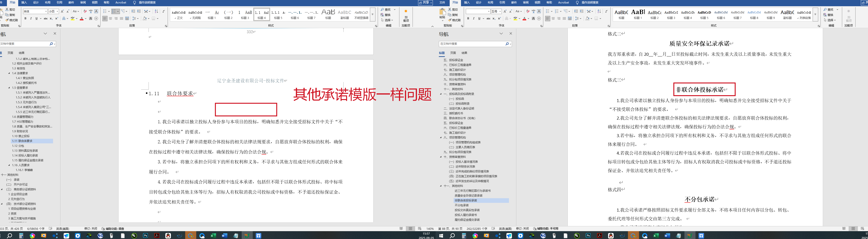Click the 262/32285 个字 word count
868x239 pixels.
click(477, 229)
